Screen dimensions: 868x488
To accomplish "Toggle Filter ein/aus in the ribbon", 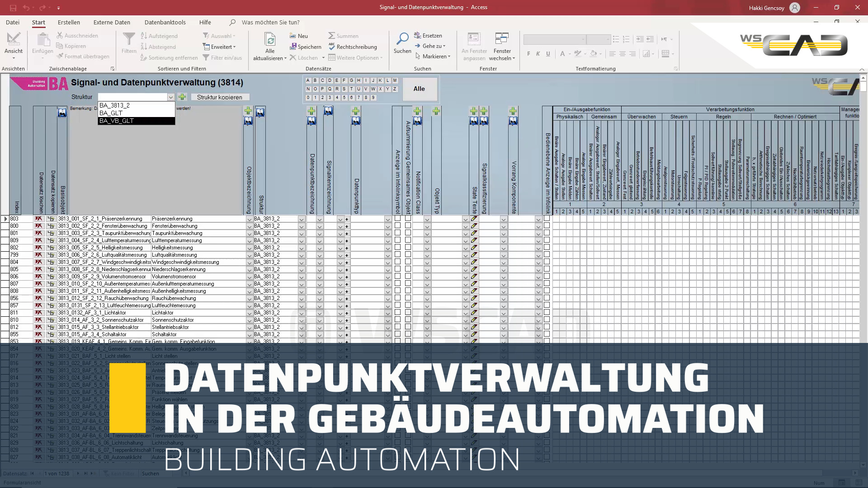I will coord(223,57).
